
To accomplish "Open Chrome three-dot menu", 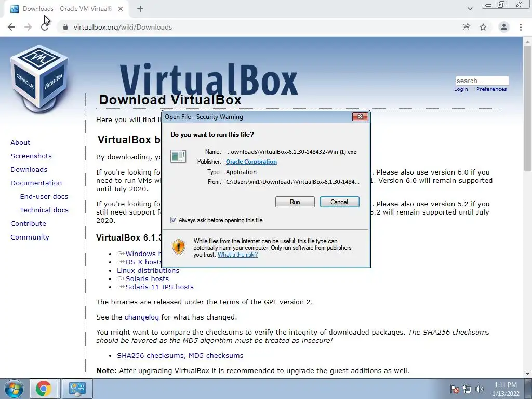I will click(x=521, y=27).
